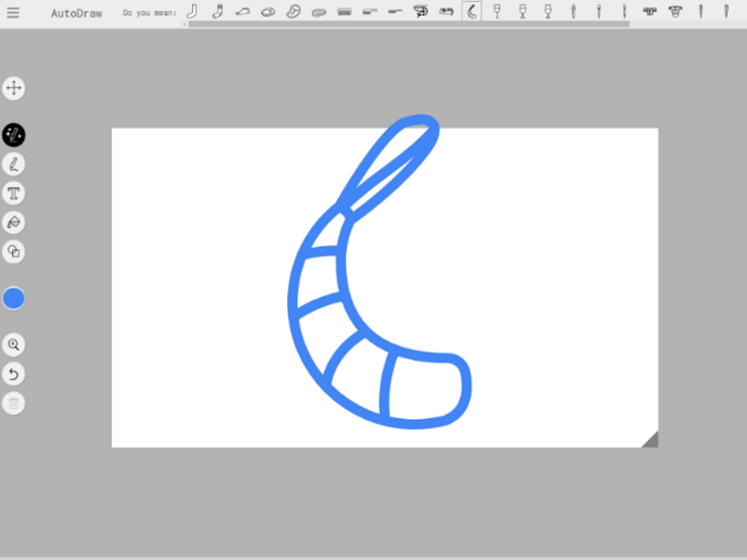Click the AutoDraw title
Screen dimensions: 747x560
click(77, 13)
